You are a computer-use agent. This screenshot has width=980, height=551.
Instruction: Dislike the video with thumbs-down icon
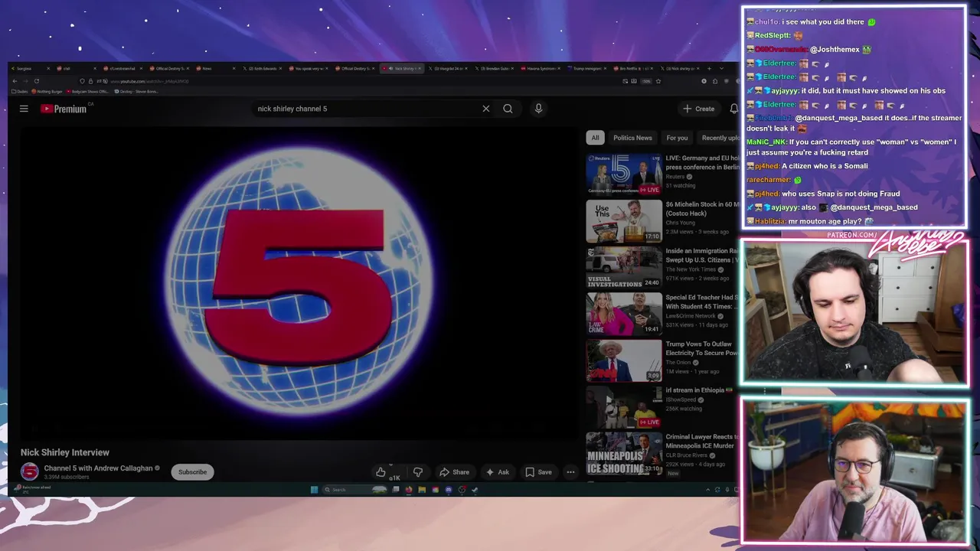coord(417,472)
